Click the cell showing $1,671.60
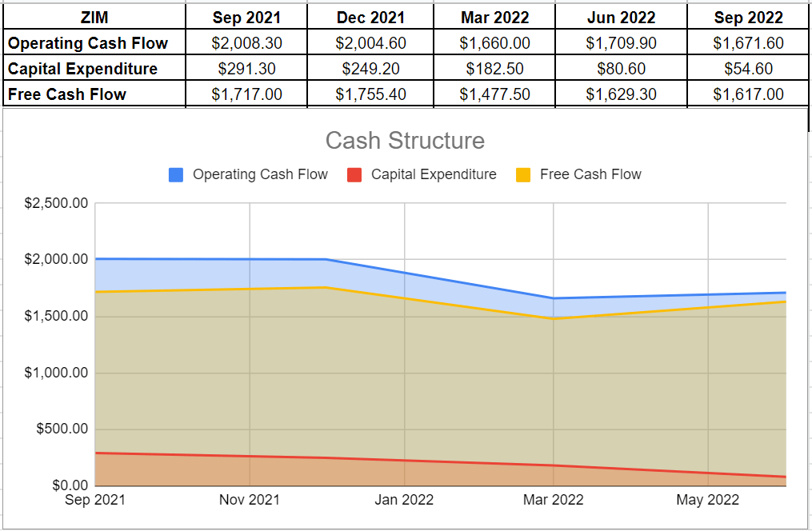 point(748,42)
